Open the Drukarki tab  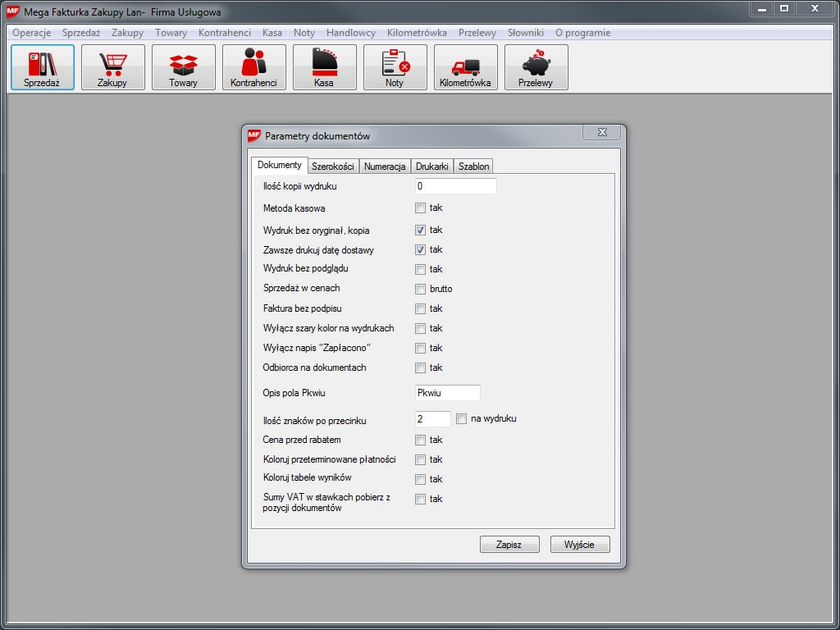click(431, 167)
